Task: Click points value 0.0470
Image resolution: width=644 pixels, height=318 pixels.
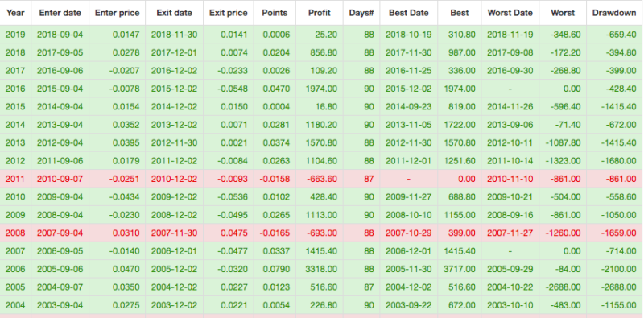Action: 276,89
